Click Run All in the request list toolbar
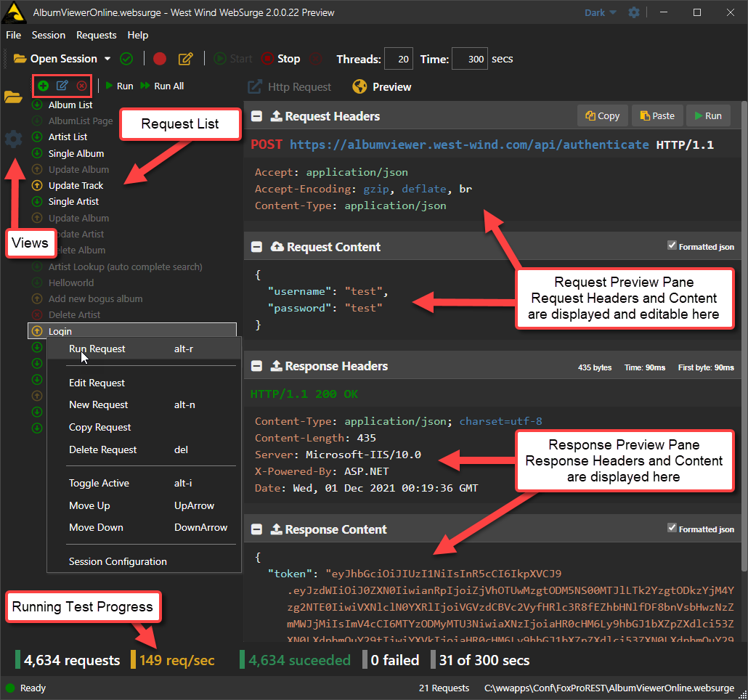The width and height of the screenshot is (748, 700). [x=162, y=86]
